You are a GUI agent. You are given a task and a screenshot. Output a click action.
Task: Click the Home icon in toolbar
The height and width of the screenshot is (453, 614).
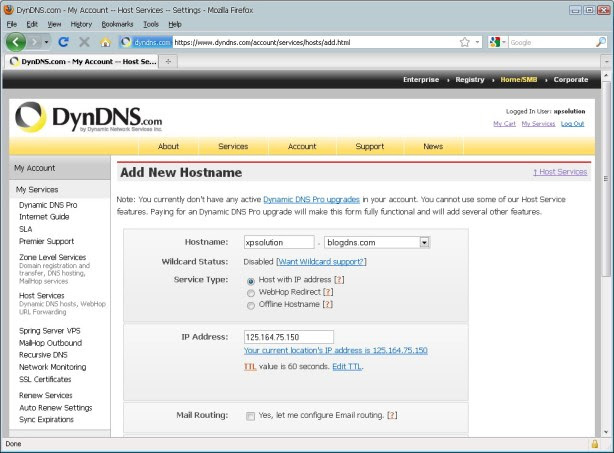[105, 42]
